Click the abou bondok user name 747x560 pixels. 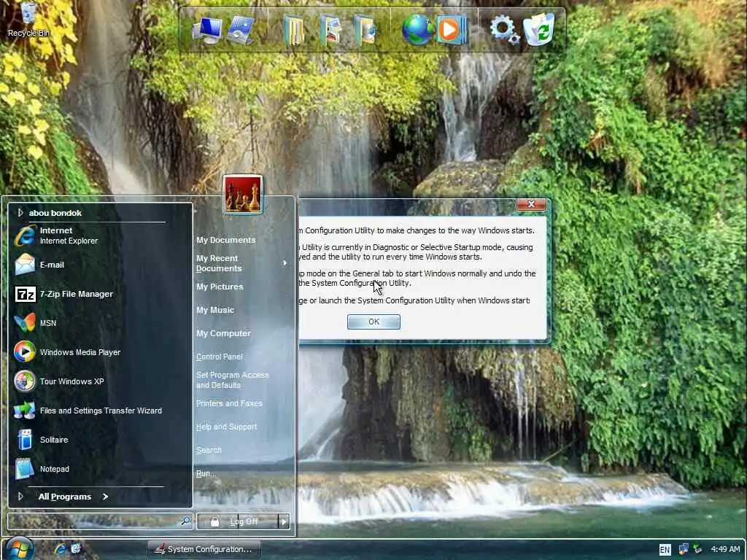pyautogui.click(x=55, y=213)
